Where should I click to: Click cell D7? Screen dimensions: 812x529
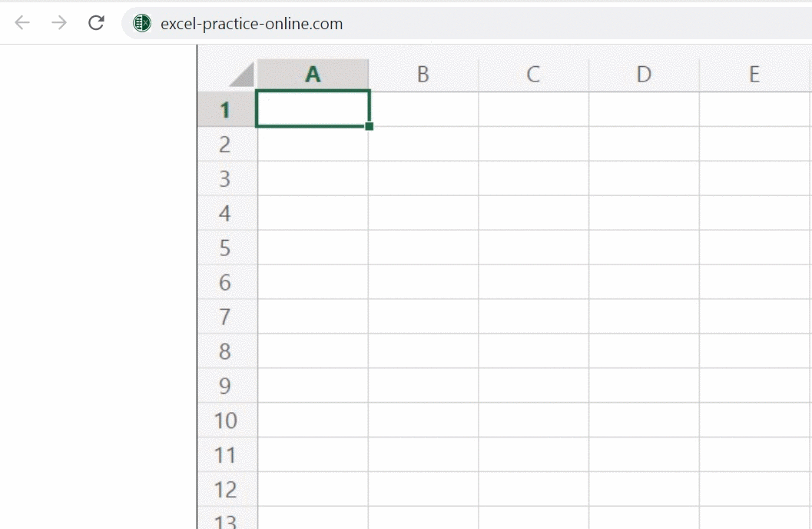pyautogui.click(x=644, y=317)
